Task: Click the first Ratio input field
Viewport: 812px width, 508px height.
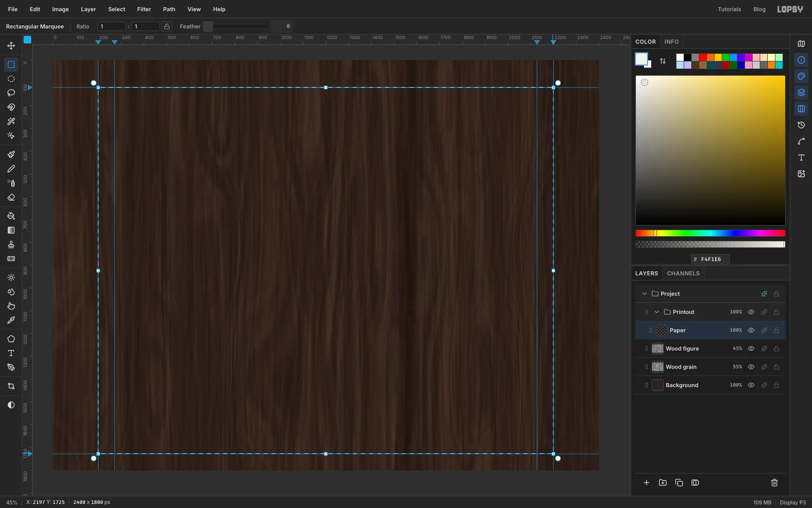Action: click(112, 26)
